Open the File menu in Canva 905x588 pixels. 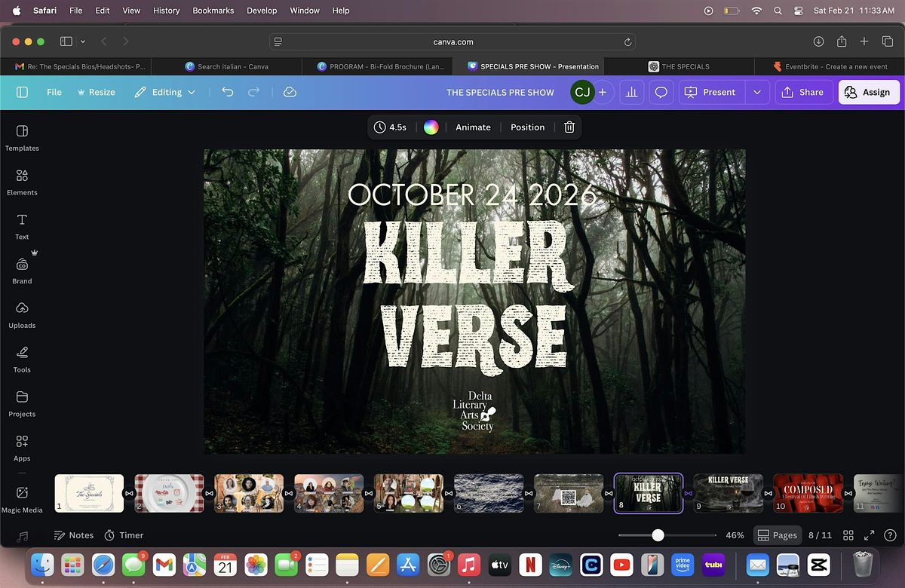pyautogui.click(x=54, y=92)
